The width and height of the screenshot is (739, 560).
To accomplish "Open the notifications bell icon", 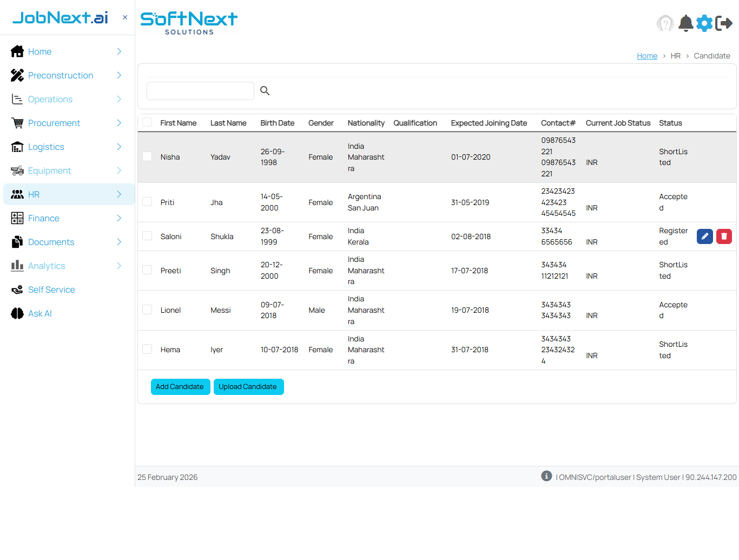I will pos(685,23).
